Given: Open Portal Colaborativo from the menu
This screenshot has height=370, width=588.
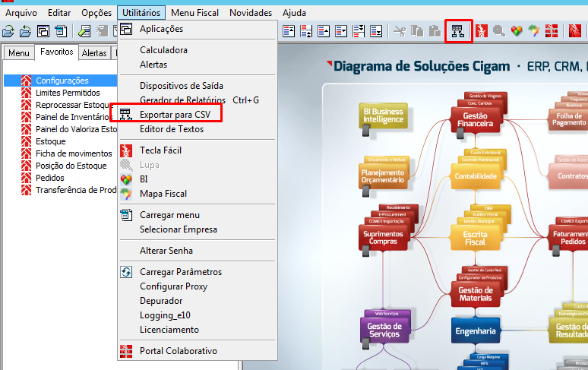Looking at the screenshot, I should pyautogui.click(x=198, y=351).
